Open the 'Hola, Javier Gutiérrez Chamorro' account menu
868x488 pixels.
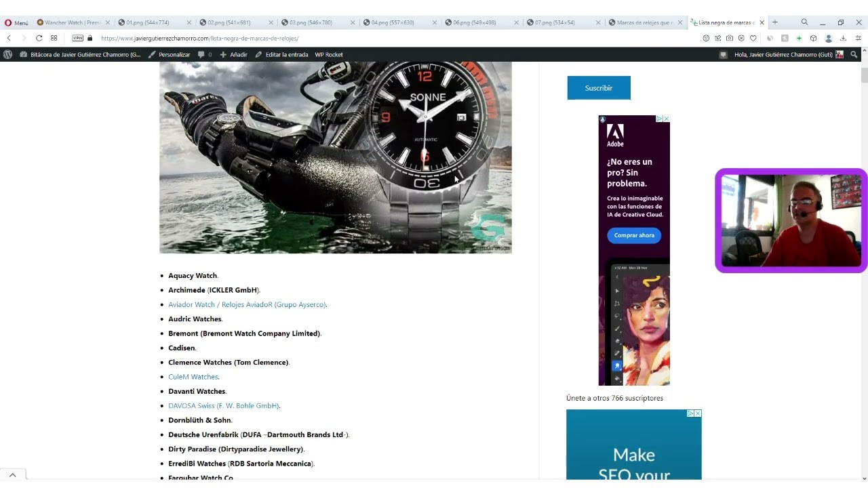(789, 54)
